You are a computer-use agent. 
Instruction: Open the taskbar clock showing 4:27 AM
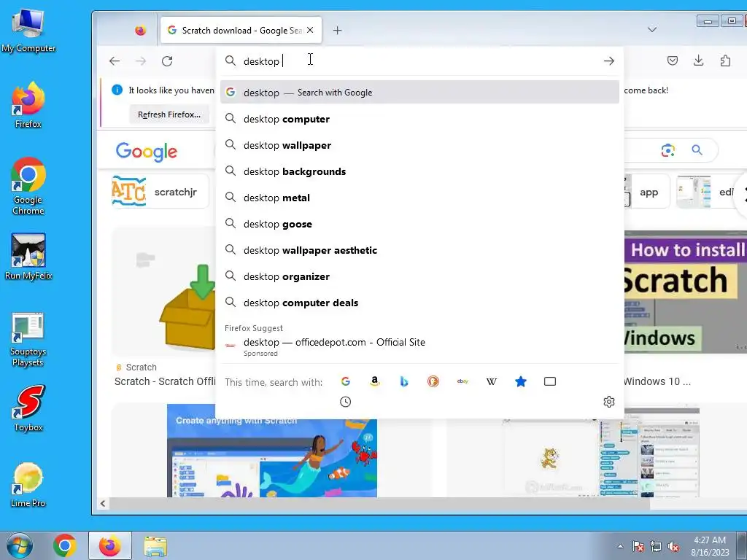tap(710, 546)
